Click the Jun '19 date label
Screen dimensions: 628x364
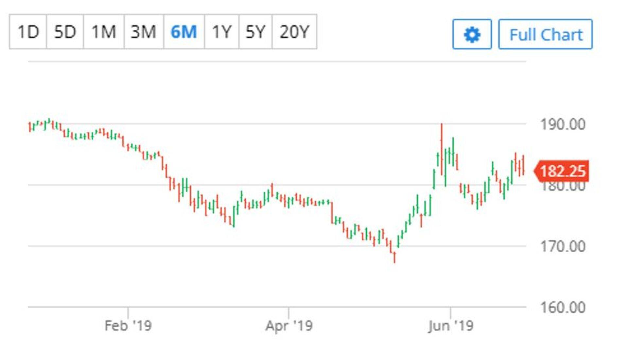point(450,325)
